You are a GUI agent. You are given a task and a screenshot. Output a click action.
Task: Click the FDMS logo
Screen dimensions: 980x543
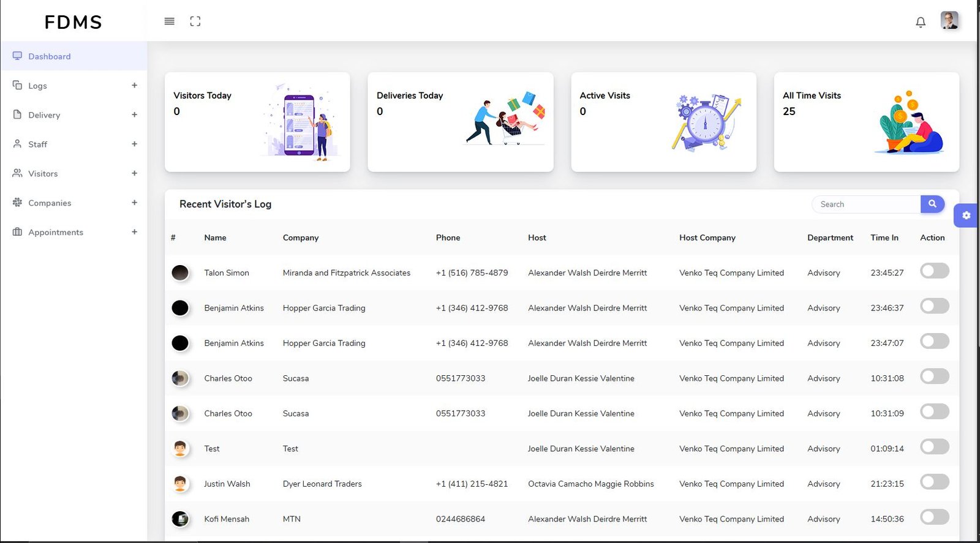(x=73, y=22)
